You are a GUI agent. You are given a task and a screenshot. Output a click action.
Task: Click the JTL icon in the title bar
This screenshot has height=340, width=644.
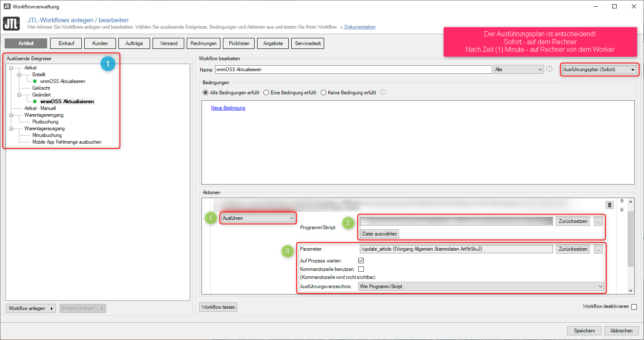[x=7, y=6]
